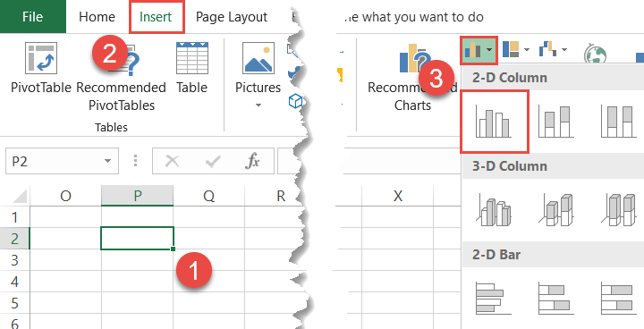Click the Select All corner triangle
Screen dimensions: 644x329
(20, 195)
